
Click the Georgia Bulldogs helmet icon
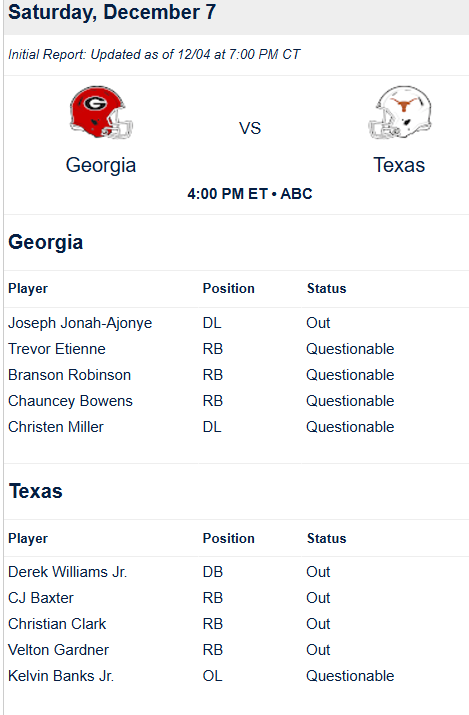(x=101, y=112)
